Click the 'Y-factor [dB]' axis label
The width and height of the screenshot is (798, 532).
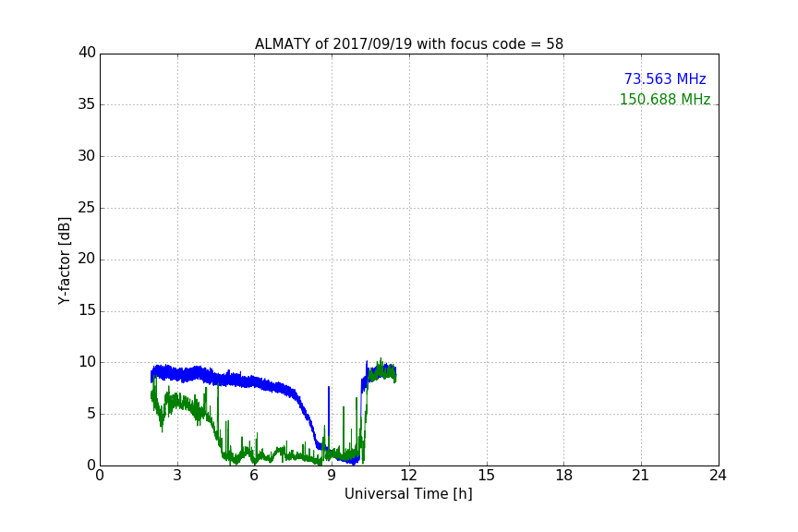point(65,260)
